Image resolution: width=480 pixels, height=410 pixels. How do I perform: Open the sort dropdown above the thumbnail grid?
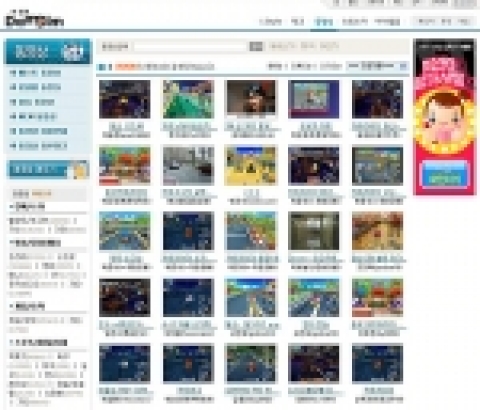[x=377, y=66]
